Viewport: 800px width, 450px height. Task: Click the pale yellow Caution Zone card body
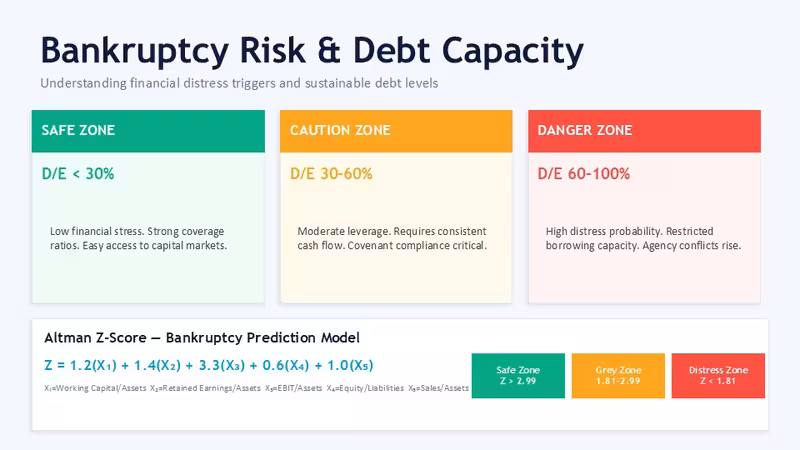pyautogui.click(x=396, y=228)
